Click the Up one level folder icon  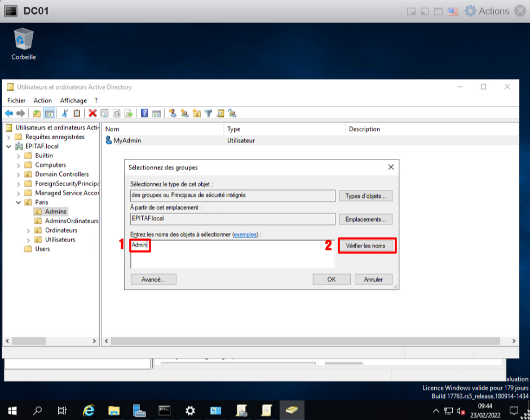tap(37, 113)
